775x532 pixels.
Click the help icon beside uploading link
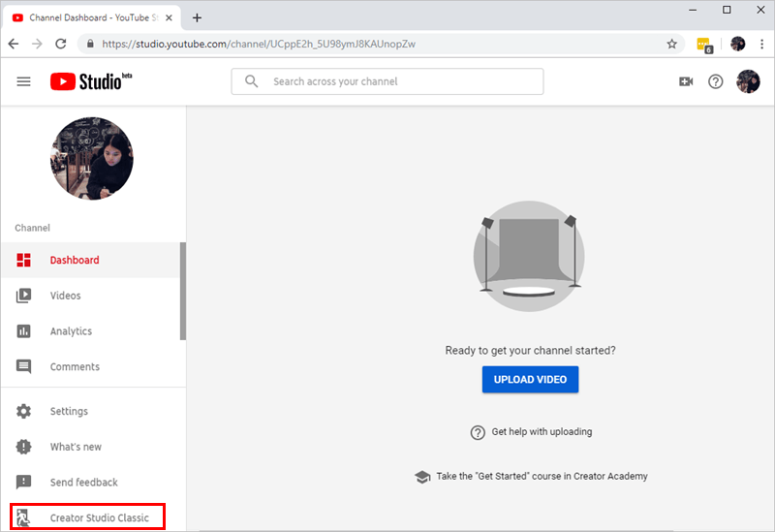[478, 432]
